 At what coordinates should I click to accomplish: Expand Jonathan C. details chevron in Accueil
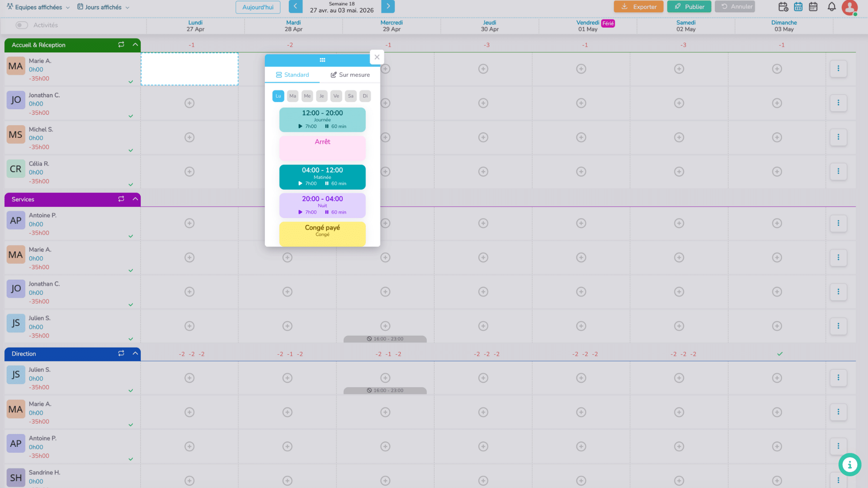click(x=131, y=116)
